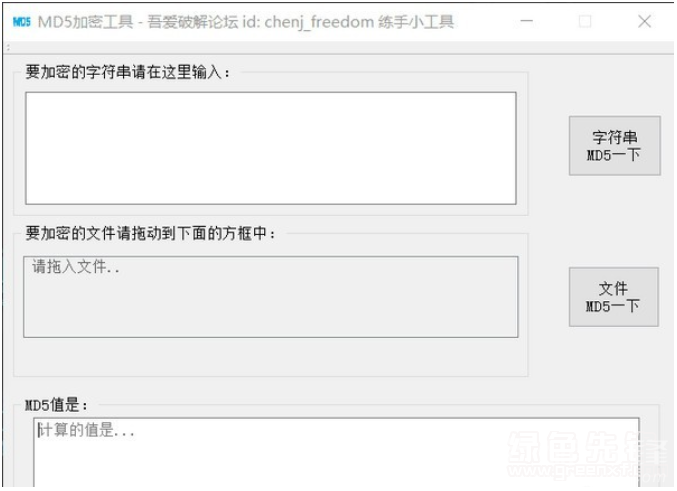
Task: Click the greyed-out maximize window icon
Action: 585,21
